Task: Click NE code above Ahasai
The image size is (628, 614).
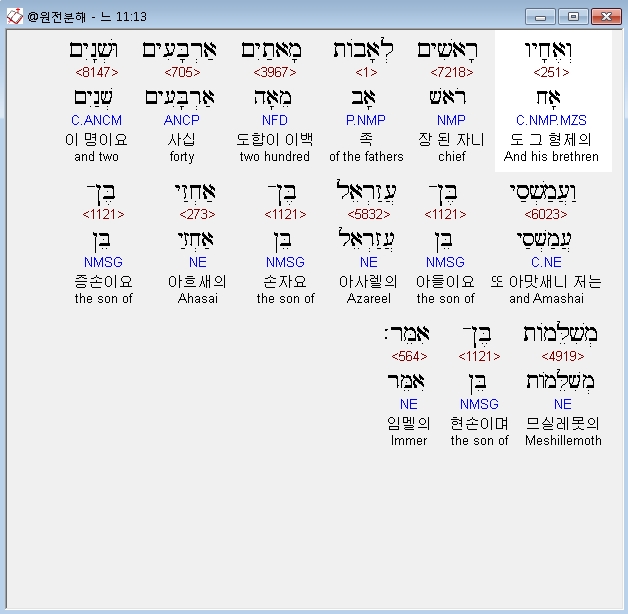Action: coord(197,262)
